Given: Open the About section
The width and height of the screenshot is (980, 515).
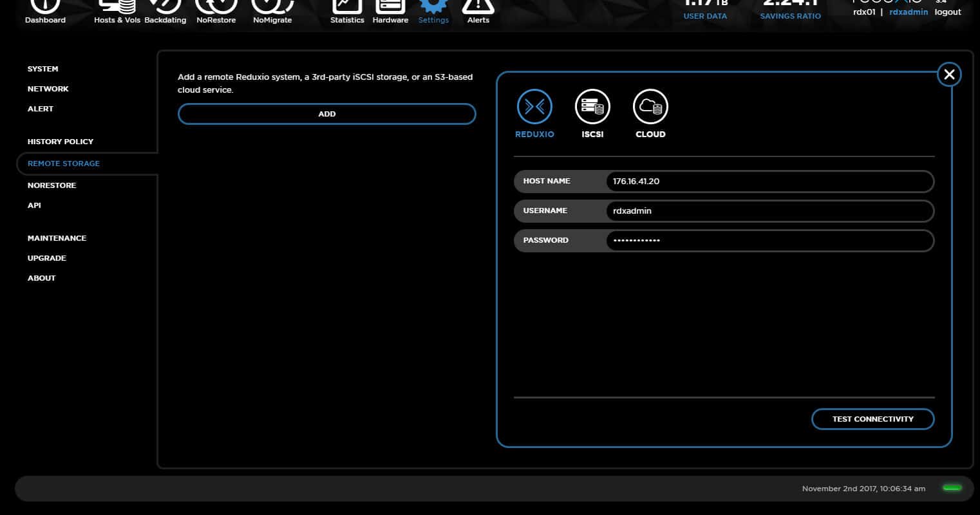Looking at the screenshot, I should 42,278.
